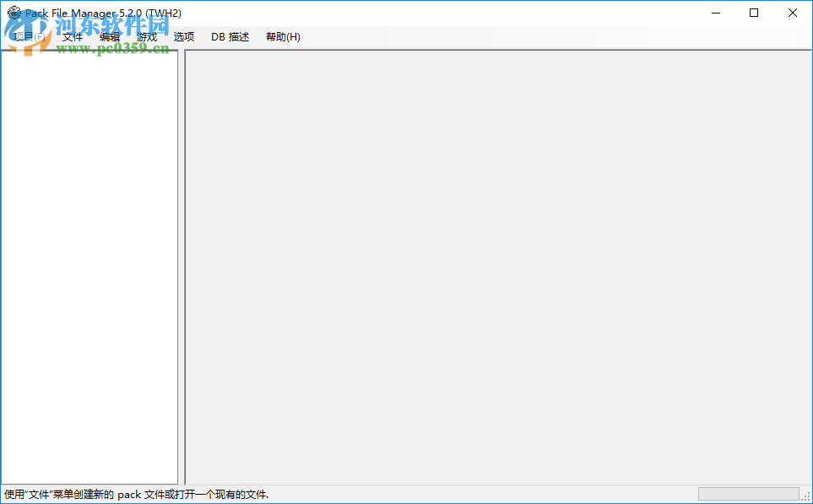This screenshot has width=813, height=504.
Task: Click the window resize grip corner
Action: [806, 498]
